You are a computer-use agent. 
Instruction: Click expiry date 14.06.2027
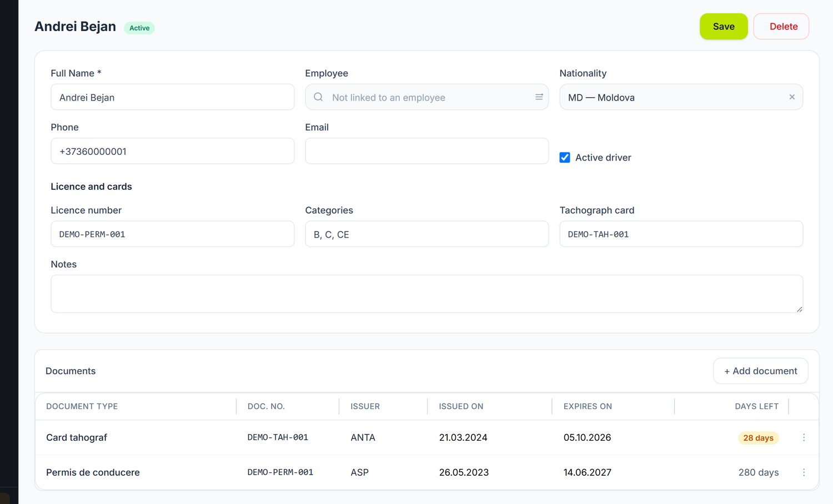(588, 472)
